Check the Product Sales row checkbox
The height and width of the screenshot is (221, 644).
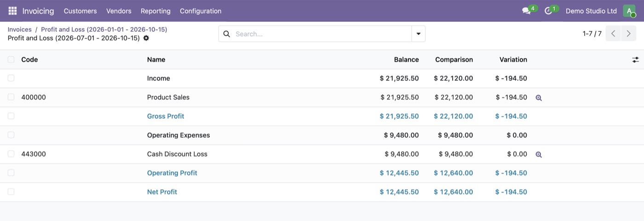pyautogui.click(x=11, y=97)
